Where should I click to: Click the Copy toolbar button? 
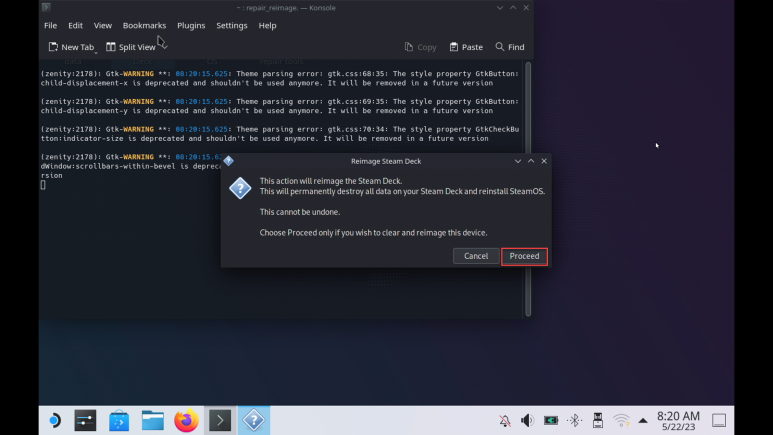pyautogui.click(x=421, y=47)
